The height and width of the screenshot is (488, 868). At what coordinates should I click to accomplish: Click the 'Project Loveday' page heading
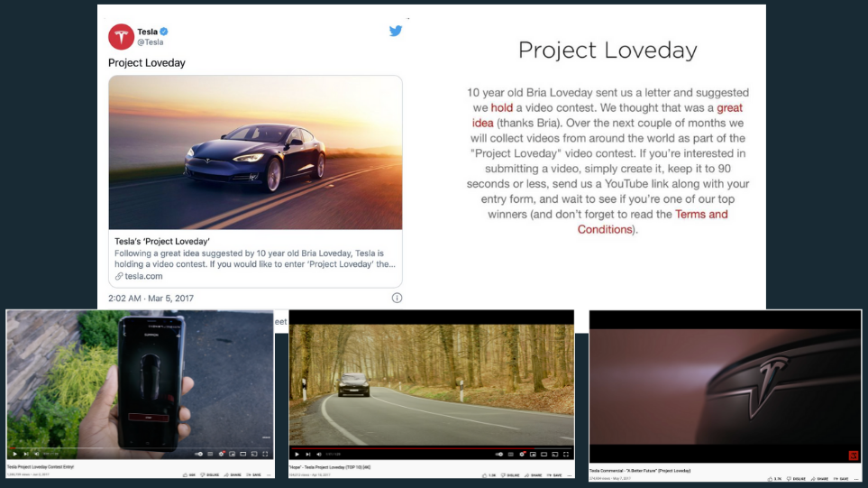608,50
